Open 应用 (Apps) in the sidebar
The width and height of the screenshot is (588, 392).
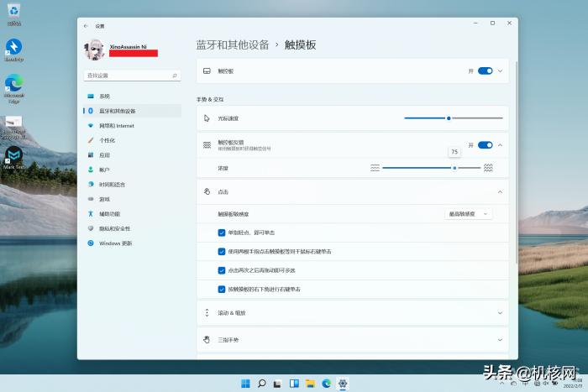click(132, 154)
